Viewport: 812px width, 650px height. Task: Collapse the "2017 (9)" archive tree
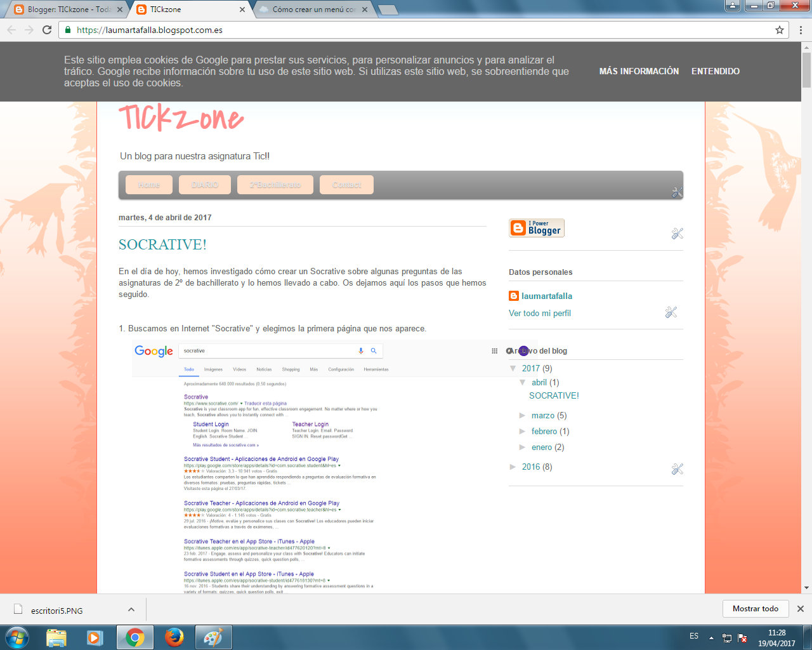[513, 368]
